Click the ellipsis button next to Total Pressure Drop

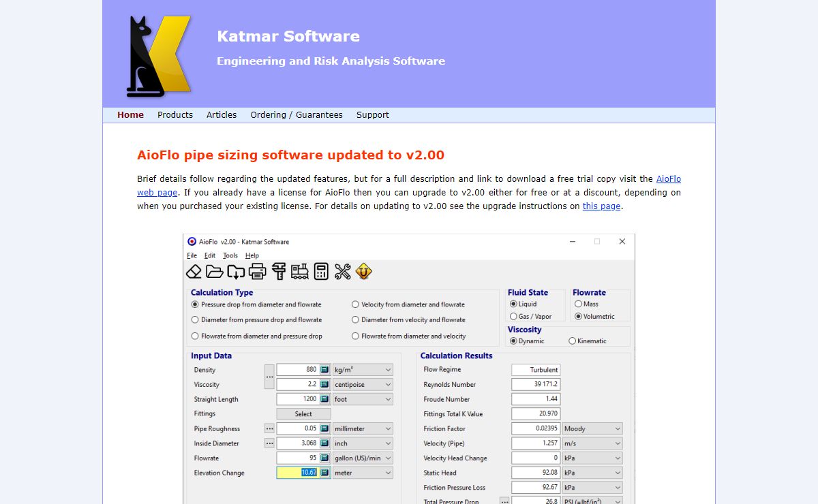504,501
